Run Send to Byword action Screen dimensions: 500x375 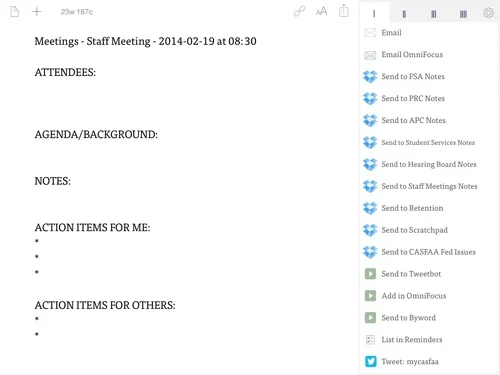pyautogui.click(x=408, y=318)
